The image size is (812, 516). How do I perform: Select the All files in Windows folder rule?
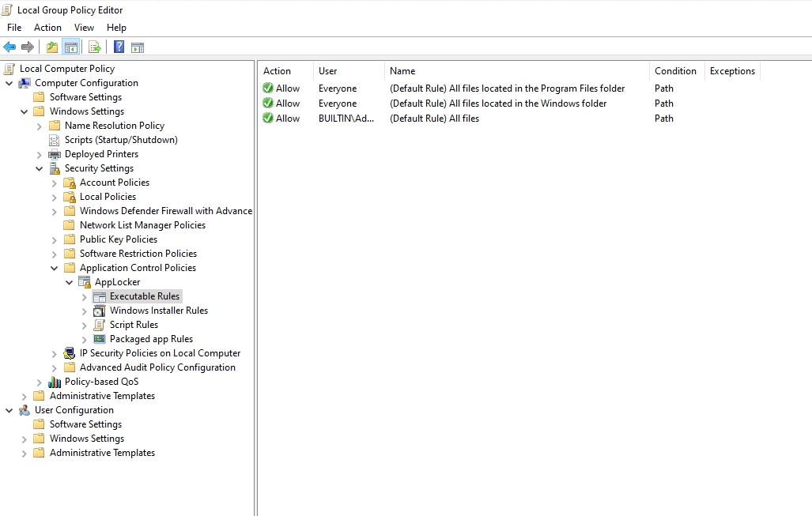498,104
